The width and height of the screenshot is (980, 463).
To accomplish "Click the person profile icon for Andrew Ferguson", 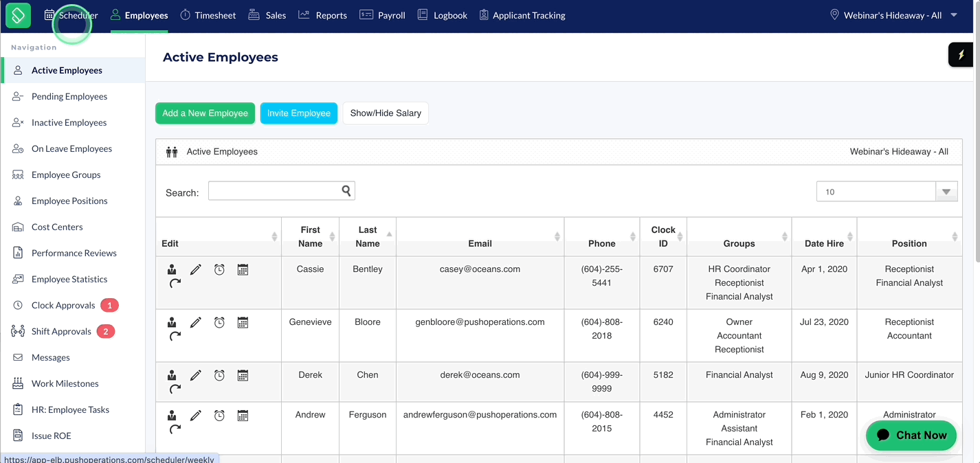I will coord(172,416).
